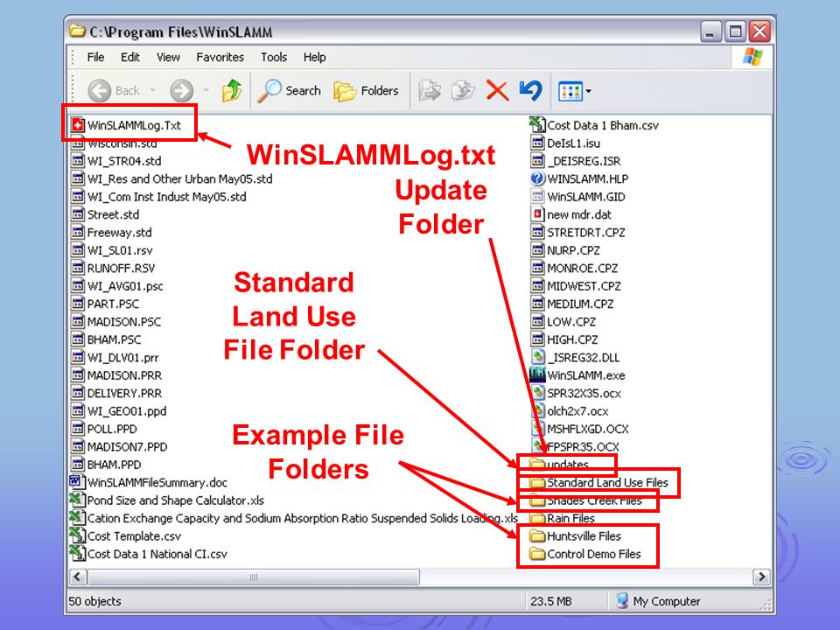Select the Huntsville Files folder
Viewport: 840px width, 630px height.
tap(576, 535)
